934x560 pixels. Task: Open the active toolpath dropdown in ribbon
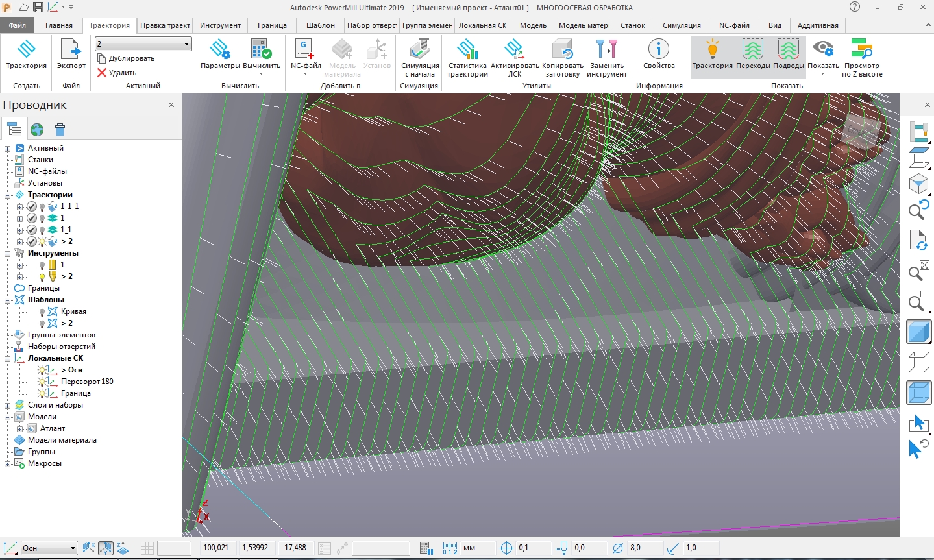tap(186, 44)
